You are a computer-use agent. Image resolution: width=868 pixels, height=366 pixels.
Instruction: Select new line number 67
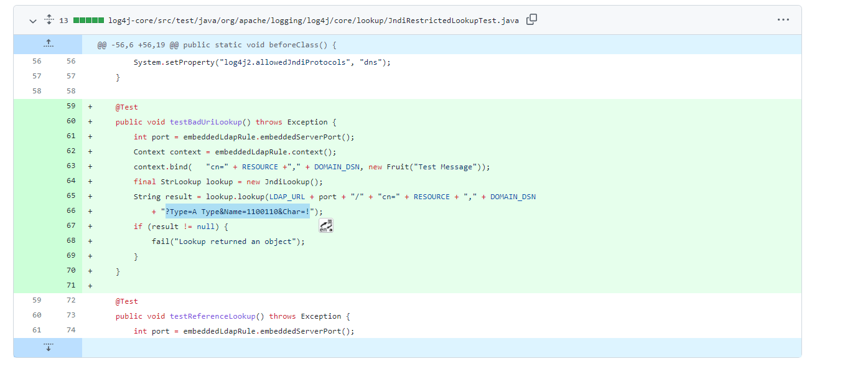[x=70, y=226]
